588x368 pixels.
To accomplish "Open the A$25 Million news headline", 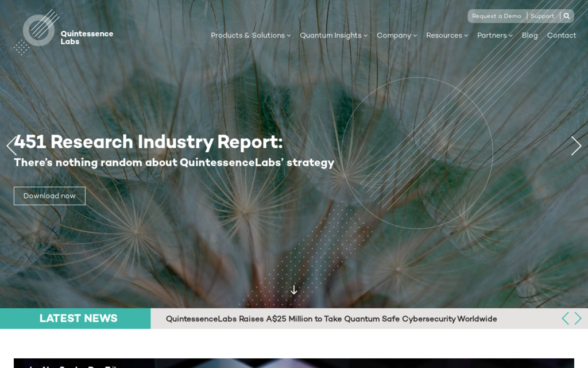I will [331, 319].
